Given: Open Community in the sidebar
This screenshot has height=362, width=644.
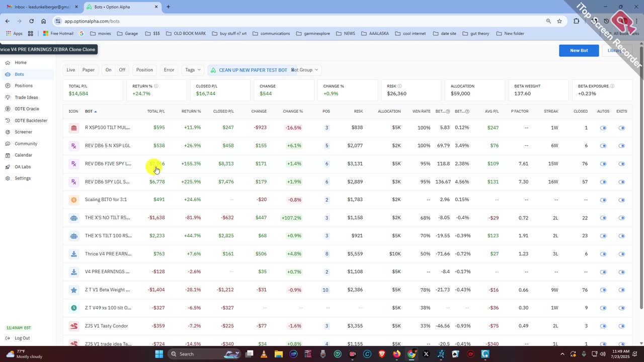Looking at the screenshot, I should 26,143.
